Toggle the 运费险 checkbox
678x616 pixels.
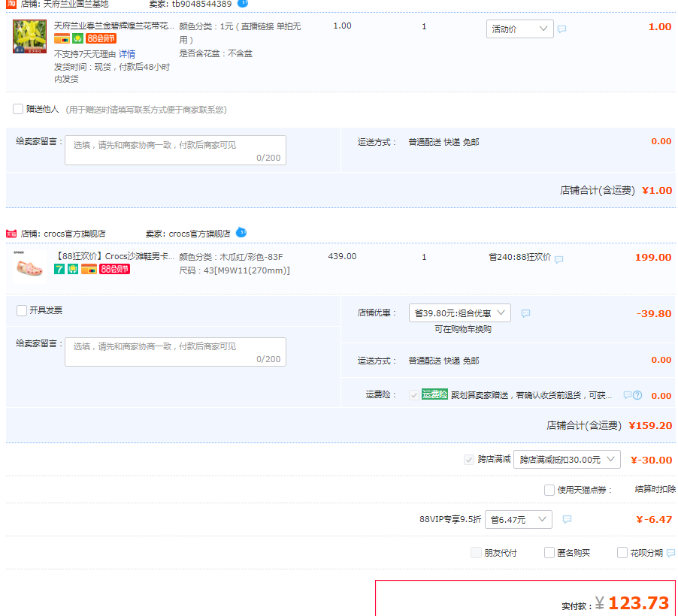[414, 395]
